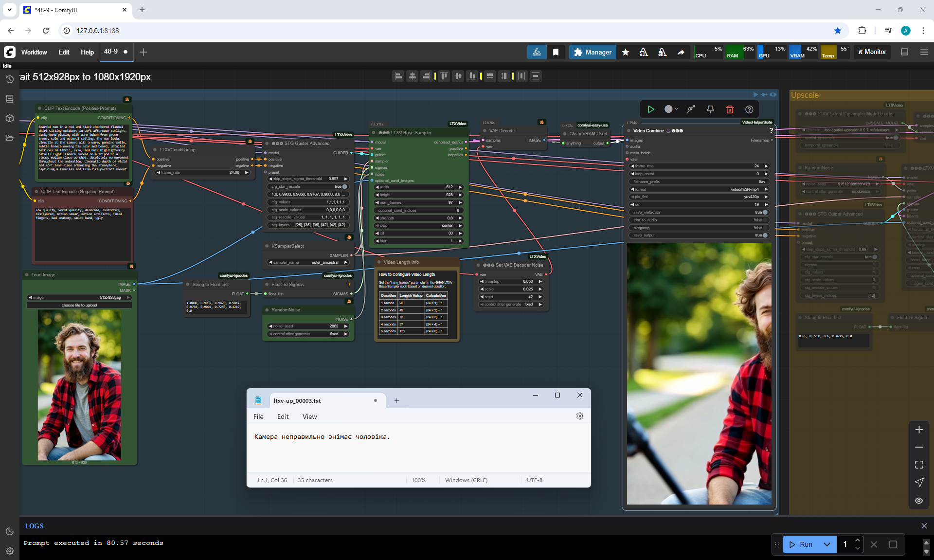This screenshot has width=934, height=560.
Task: Click the filename_prefix field in Video Combine
Action: pyautogui.click(x=699, y=181)
